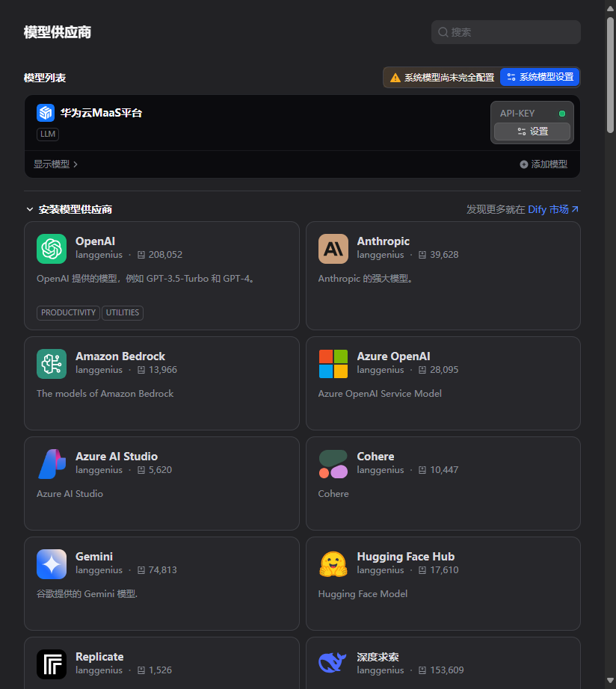Select the Amazon Bedrock title
This screenshot has height=689, width=616.
[120, 356]
